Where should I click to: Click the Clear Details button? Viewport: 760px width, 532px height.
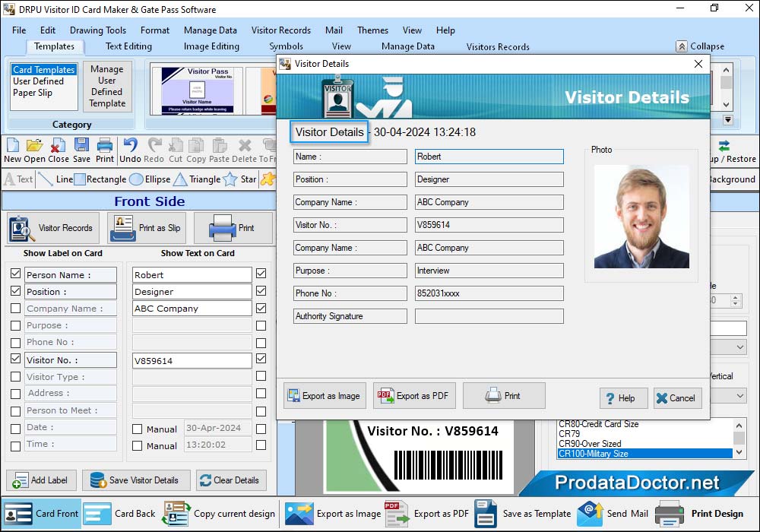pos(231,480)
